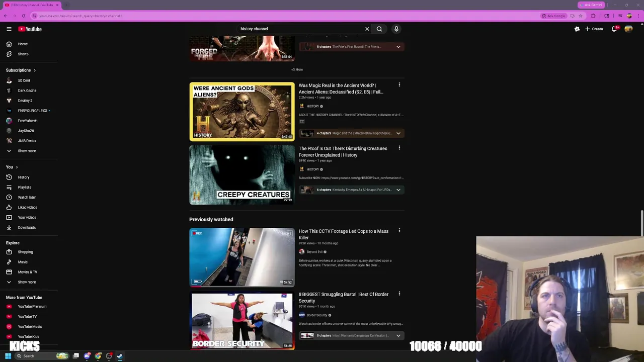Open options menu for Proof Is Out There video
The image size is (644, 362).
pyautogui.click(x=399, y=148)
